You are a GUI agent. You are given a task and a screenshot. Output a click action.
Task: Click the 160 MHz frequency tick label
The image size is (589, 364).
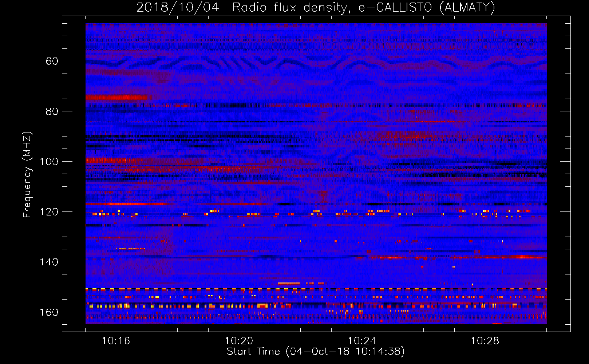(x=49, y=312)
